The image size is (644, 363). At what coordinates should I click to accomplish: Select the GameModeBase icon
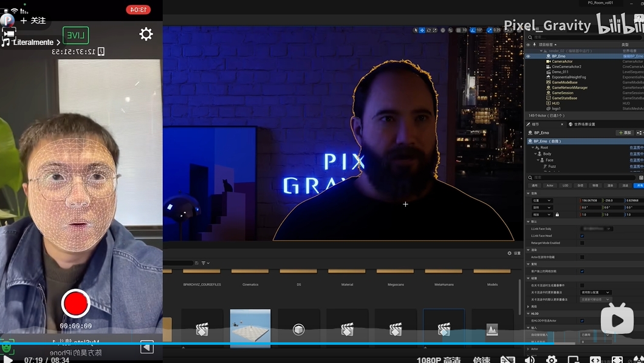click(548, 83)
